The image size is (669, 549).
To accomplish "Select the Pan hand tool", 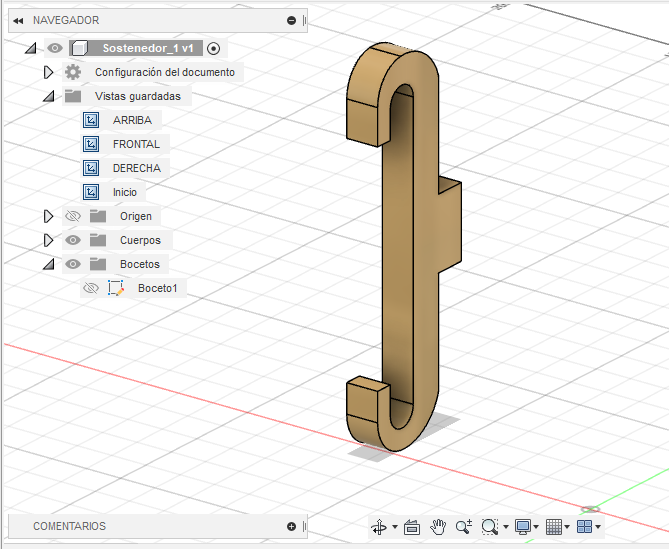I will [438, 527].
